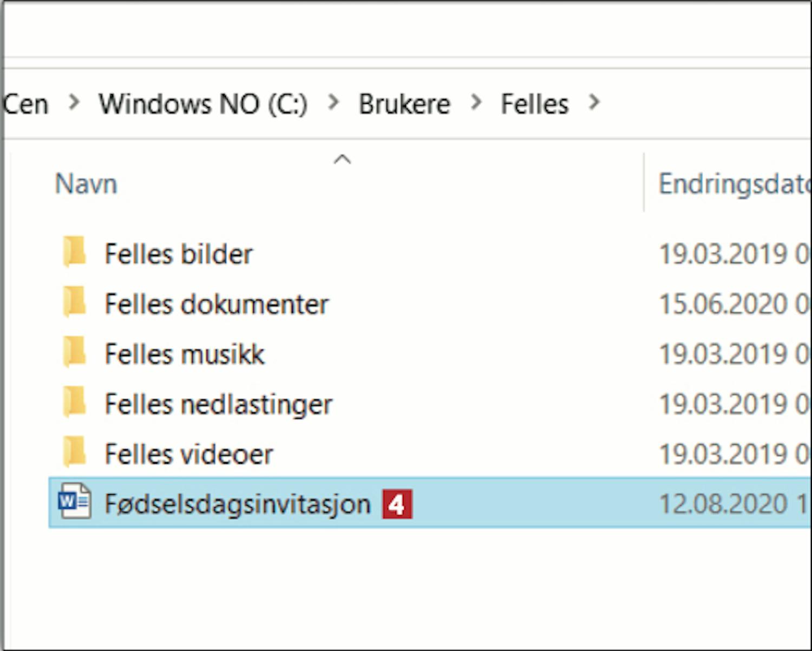Image resolution: width=812 pixels, height=651 pixels.
Task: Select the Fødselsdagsinvitasjon file name
Action: coord(237,504)
